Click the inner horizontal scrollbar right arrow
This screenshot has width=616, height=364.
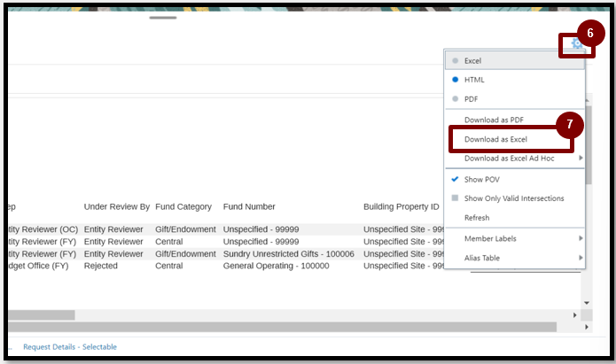574,315
